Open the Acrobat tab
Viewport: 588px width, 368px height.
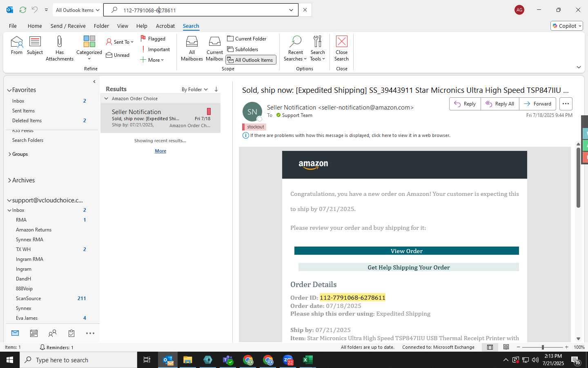pyautogui.click(x=165, y=26)
